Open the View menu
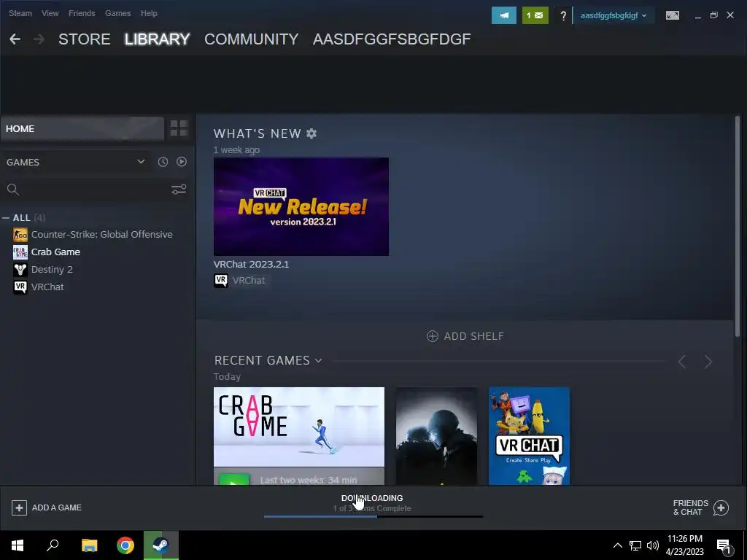Screen dimensions: 747x560 coord(50,13)
